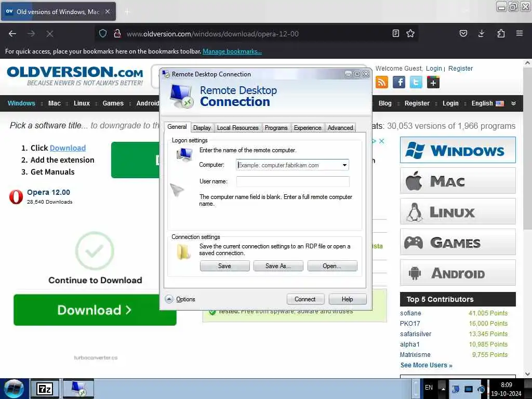532x399 pixels.
Task: Open the extensions puzzle icon
Action: pos(501,33)
